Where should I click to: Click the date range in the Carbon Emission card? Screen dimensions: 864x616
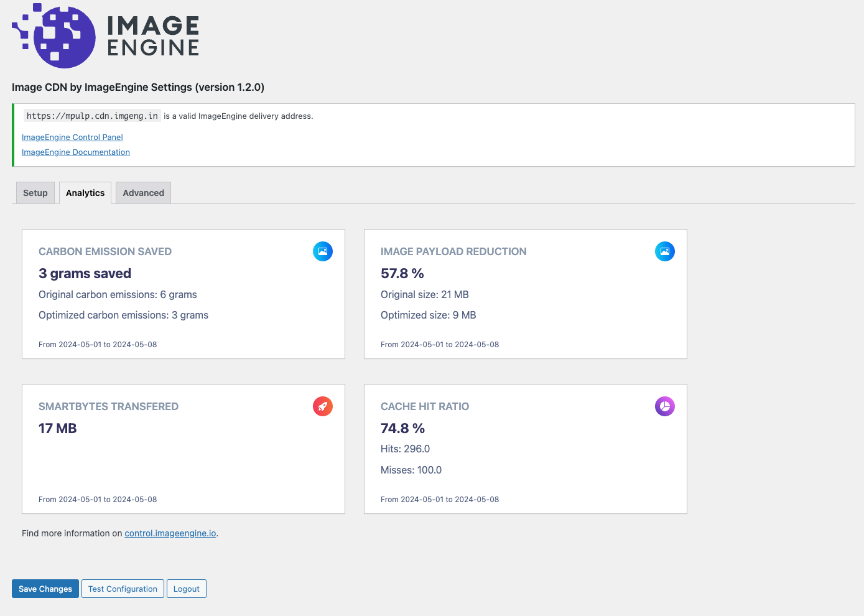98,344
